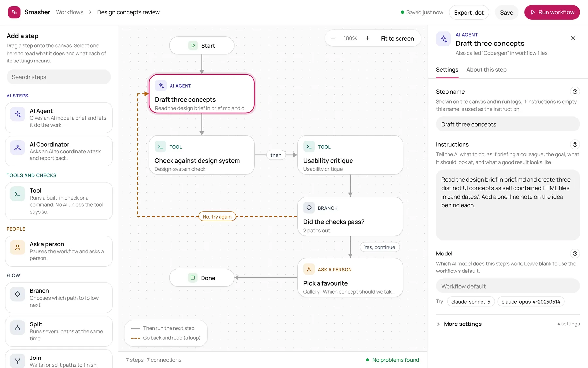This screenshot has height=368, width=588.
Task: Click the Split step icon
Action: click(x=18, y=327)
